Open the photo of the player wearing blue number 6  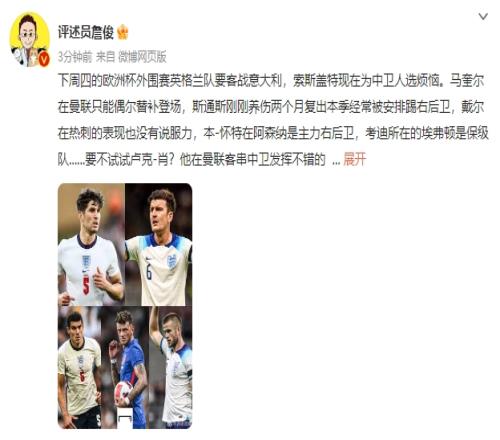159,244
